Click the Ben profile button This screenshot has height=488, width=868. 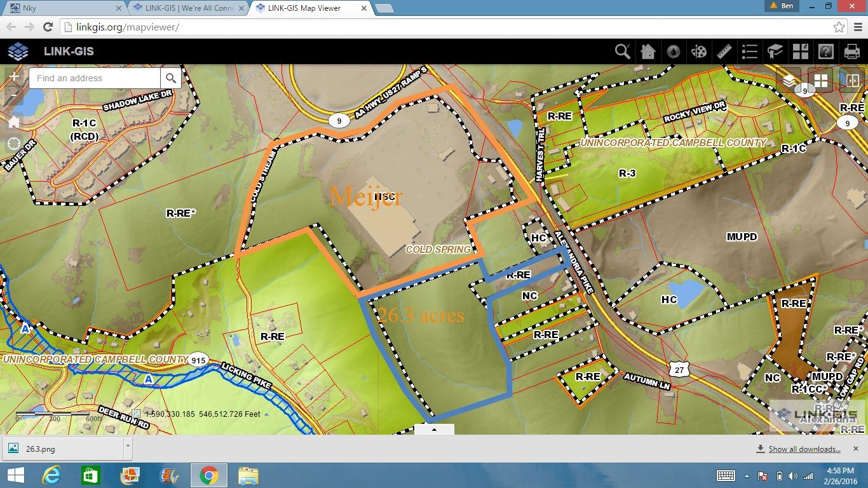[782, 6]
